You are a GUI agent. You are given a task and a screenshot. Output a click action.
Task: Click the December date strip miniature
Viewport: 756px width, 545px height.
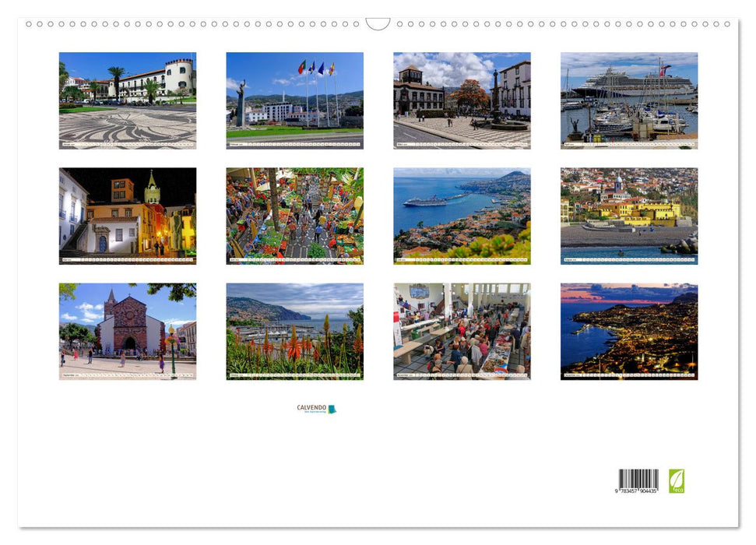(628, 374)
